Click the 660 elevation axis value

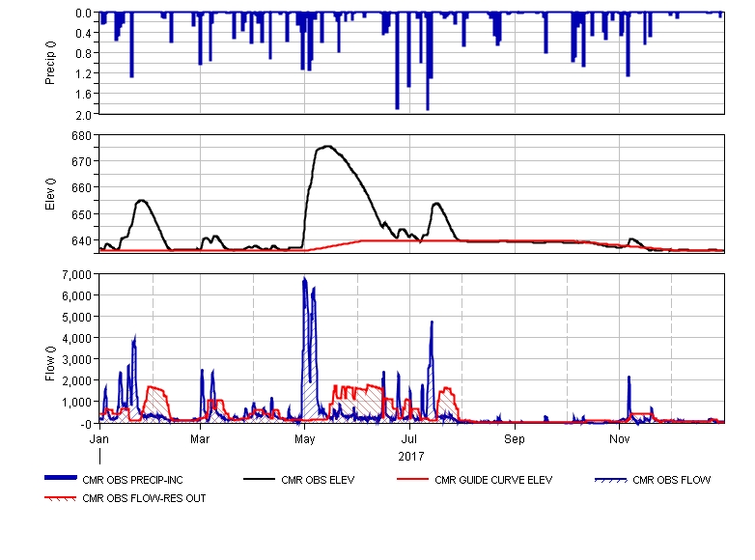click(82, 187)
